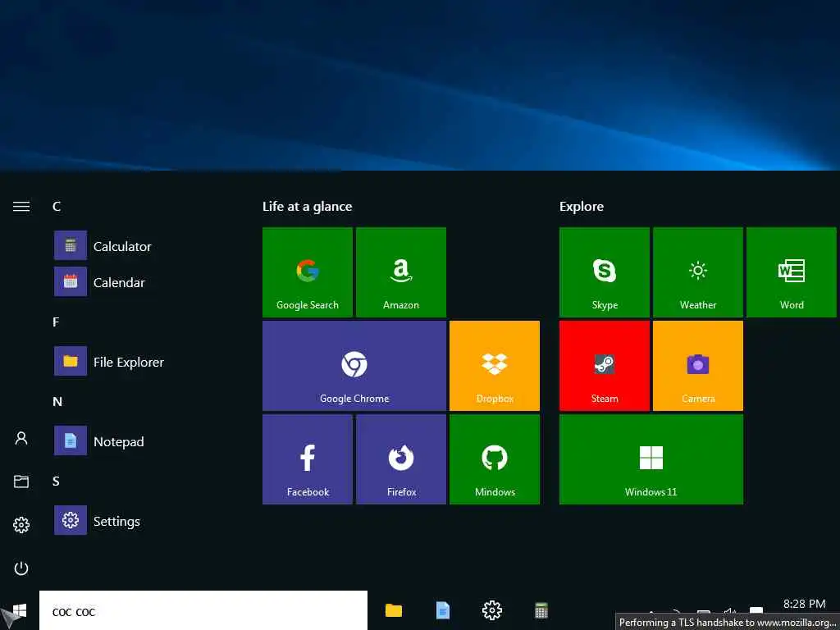Image resolution: width=840 pixels, height=630 pixels.
Task: Open Calendar from the app list
Action: click(x=99, y=282)
